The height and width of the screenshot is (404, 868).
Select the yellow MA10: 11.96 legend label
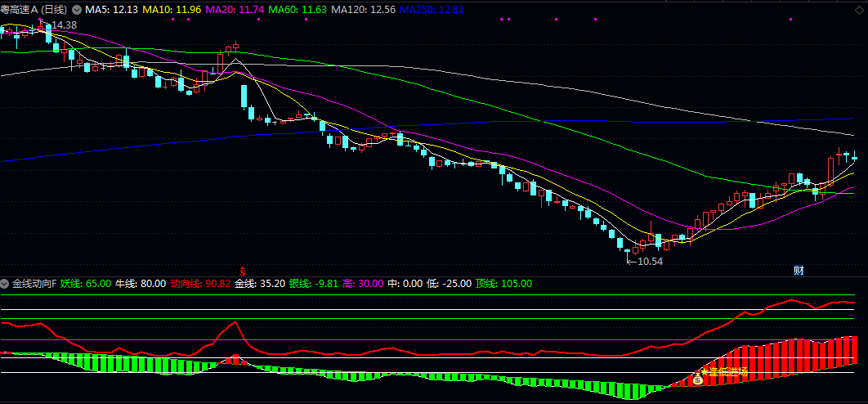(x=170, y=10)
